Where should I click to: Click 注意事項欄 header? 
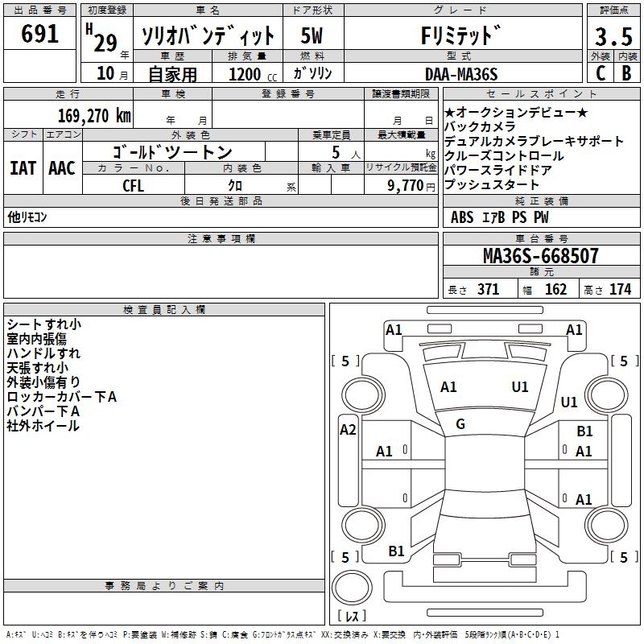(x=221, y=238)
